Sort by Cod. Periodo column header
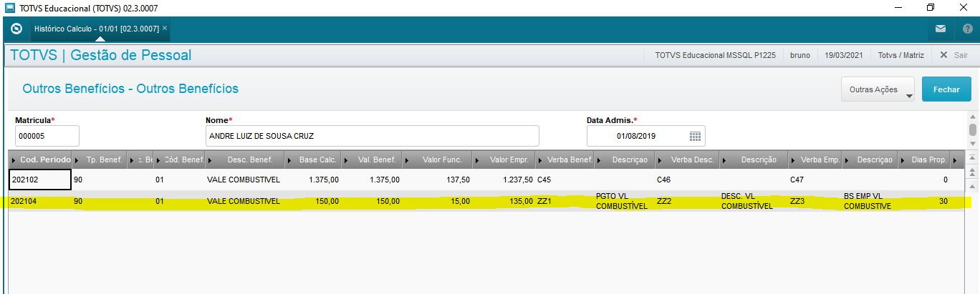The image size is (980, 294). tap(39, 160)
